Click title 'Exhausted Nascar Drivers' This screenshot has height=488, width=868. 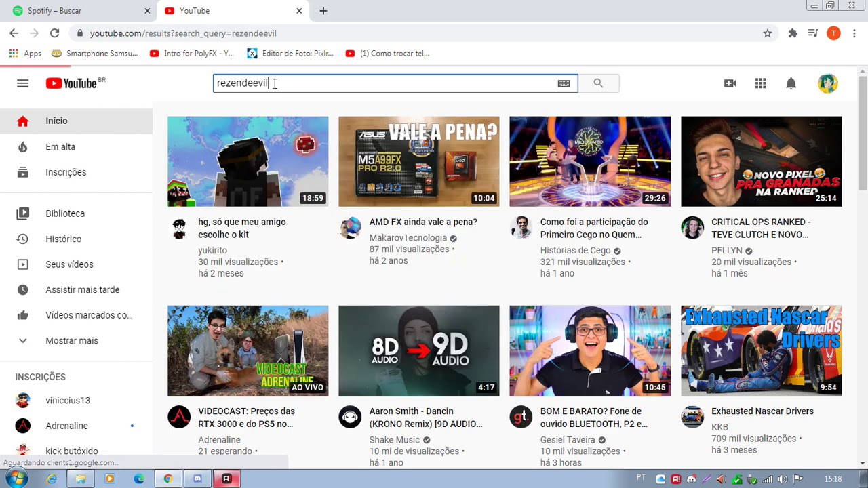pos(762,411)
